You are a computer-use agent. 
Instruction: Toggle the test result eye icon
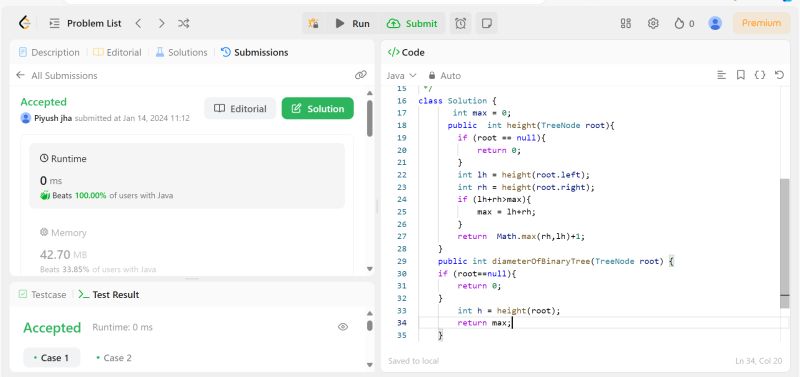pyautogui.click(x=343, y=327)
